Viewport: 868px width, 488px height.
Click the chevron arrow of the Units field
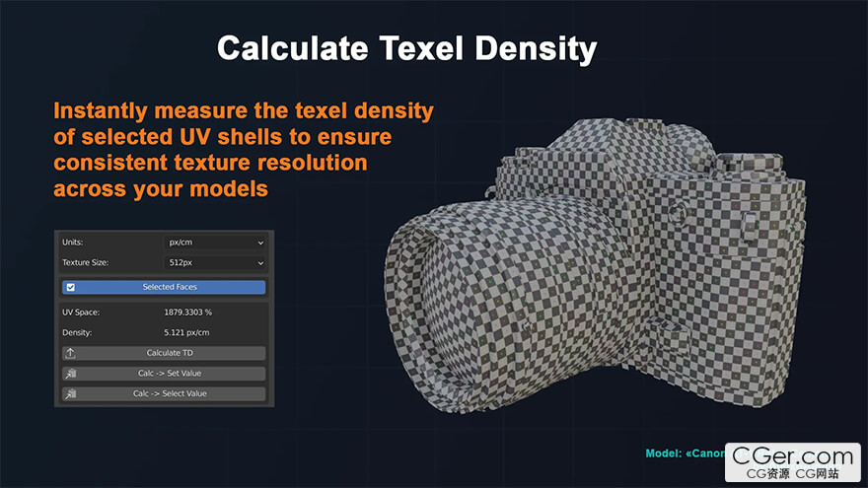(x=260, y=242)
